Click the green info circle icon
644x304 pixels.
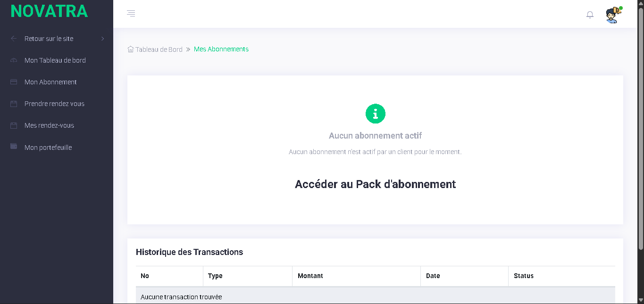[376, 114]
